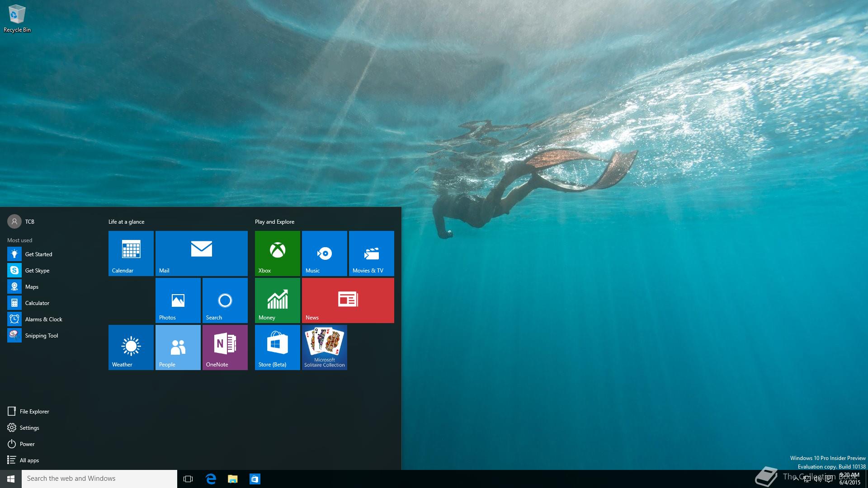Click the network tray icon
This screenshot has height=488, width=868.
pyautogui.click(x=807, y=479)
